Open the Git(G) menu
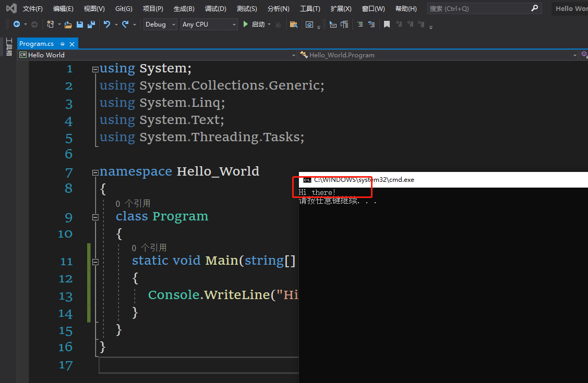Image resolution: width=588 pixels, height=383 pixels. click(x=124, y=9)
